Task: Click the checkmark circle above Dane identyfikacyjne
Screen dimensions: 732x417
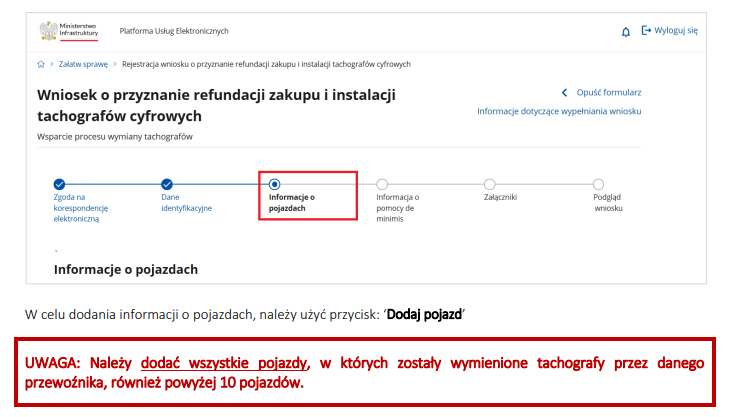Action: pos(167,184)
